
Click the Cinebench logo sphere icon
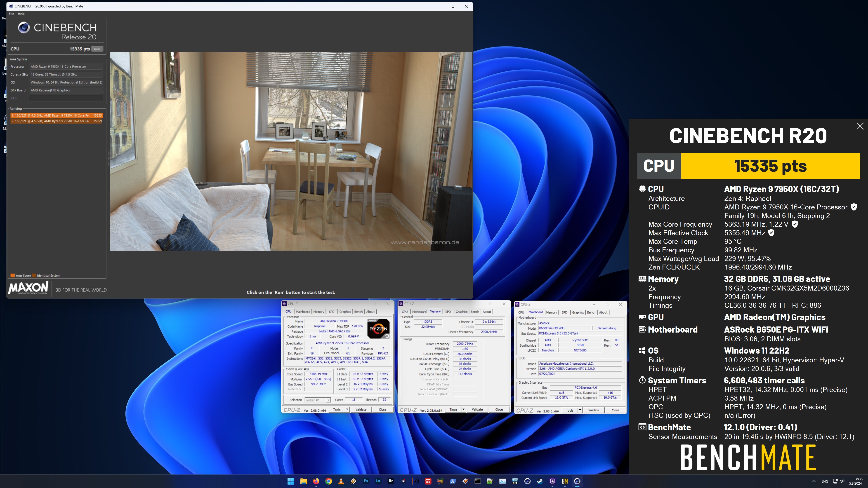click(24, 28)
